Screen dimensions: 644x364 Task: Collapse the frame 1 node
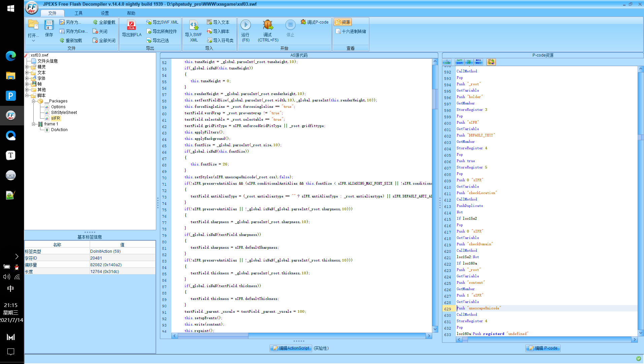(x=34, y=124)
